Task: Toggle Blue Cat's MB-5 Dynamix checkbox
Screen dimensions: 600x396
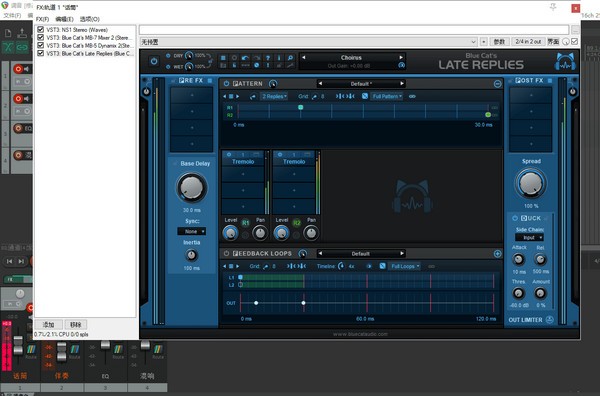Action: [40, 46]
